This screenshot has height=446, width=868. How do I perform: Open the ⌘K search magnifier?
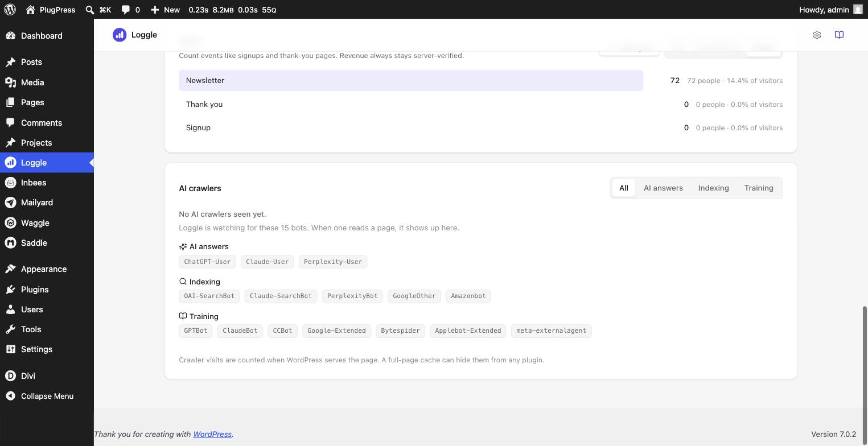(90, 10)
